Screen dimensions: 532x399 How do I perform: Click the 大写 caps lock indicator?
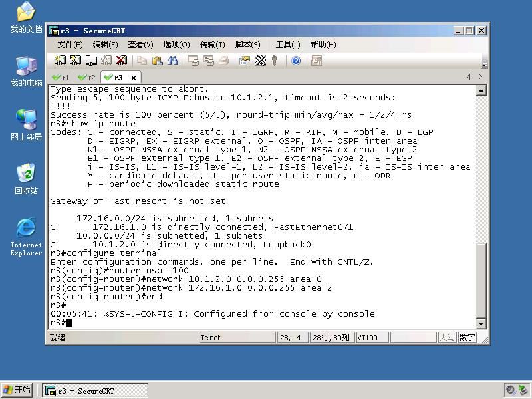[x=447, y=338]
